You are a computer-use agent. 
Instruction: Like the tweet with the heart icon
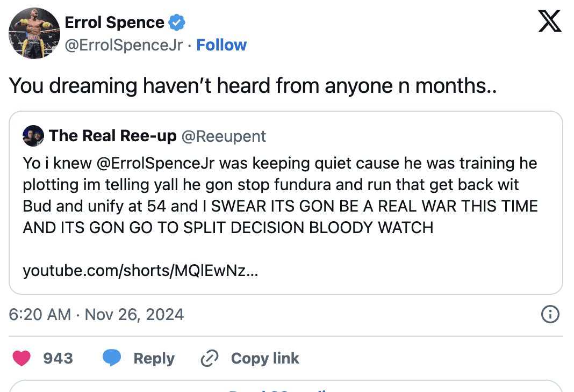tap(21, 358)
